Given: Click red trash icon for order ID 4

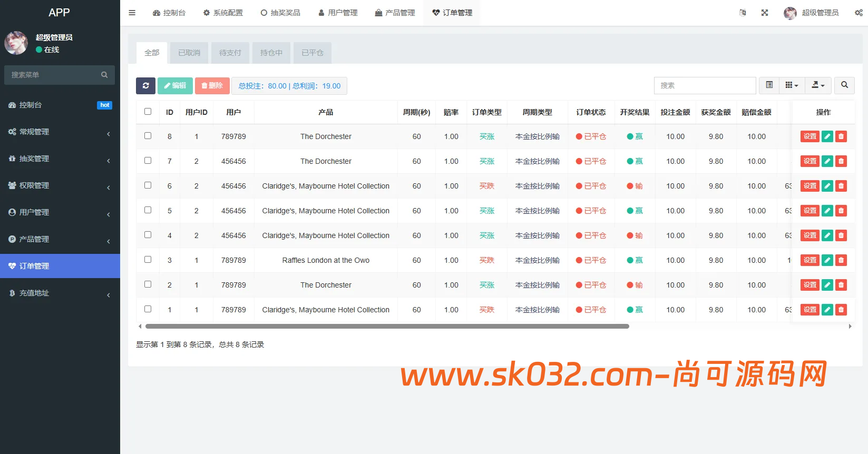Looking at the screenshot, I should (841, 235).
